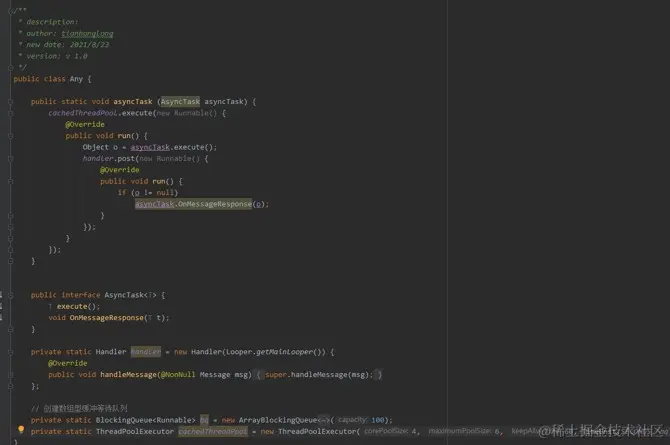Viewport: 670px width, 445px height.
Task: Click 'new Runnable()' in handler.post line
Action: [170, 158]
